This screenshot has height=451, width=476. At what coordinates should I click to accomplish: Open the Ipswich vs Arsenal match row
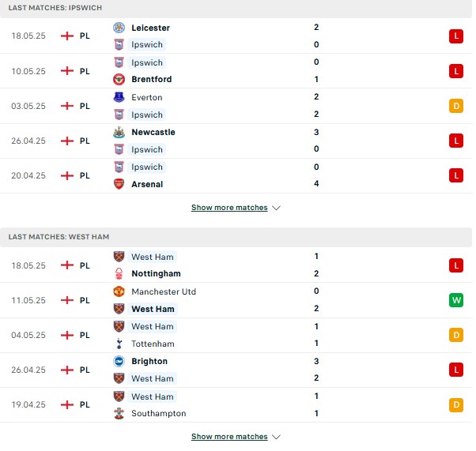[x=236, y=175]
